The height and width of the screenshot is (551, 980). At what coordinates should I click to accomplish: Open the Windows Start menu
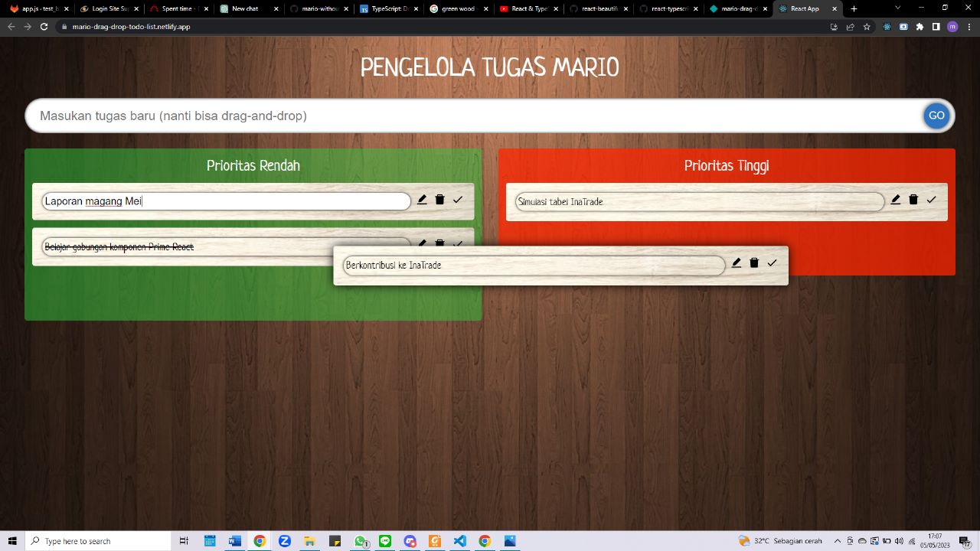tap(11, 541)
